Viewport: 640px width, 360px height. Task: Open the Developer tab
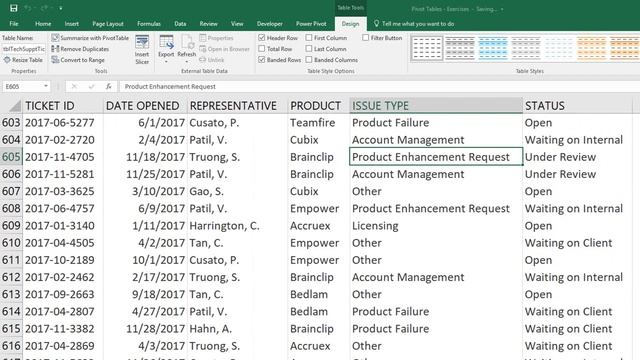pyautogui.click(x=269, y=24)
